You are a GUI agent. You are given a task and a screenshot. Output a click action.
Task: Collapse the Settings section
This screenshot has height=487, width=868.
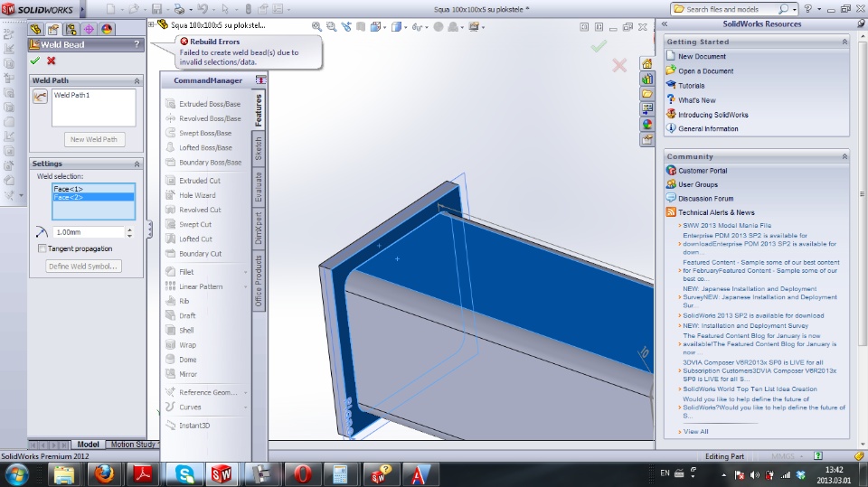[x=137, y=164]
